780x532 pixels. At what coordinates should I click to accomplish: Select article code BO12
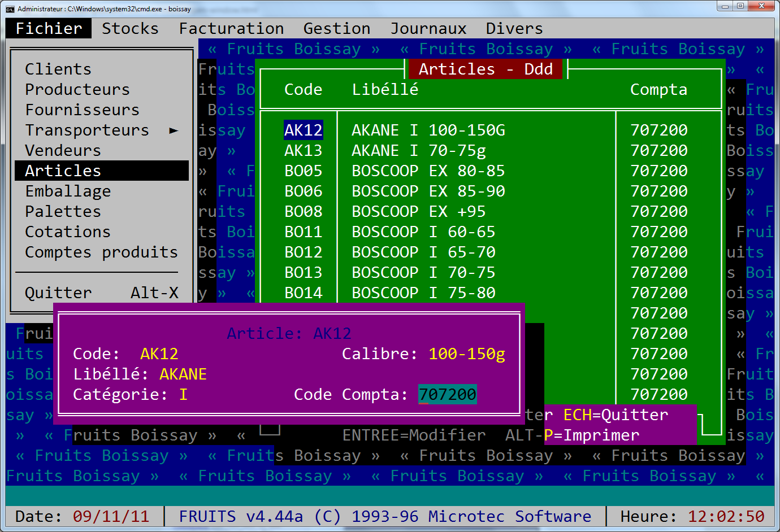(x=304, y=252)
